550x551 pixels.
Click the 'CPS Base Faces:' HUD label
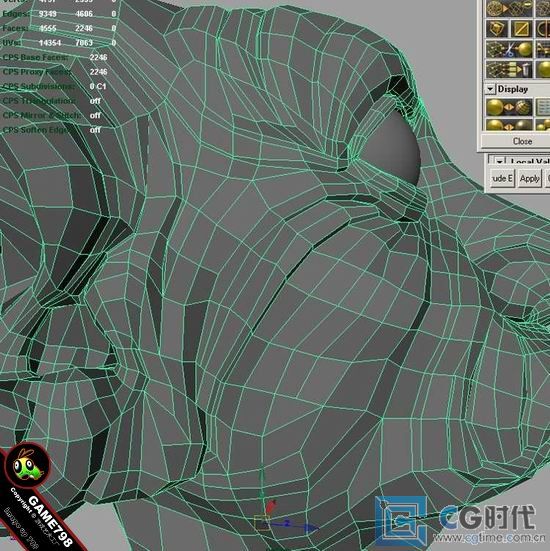35,57
